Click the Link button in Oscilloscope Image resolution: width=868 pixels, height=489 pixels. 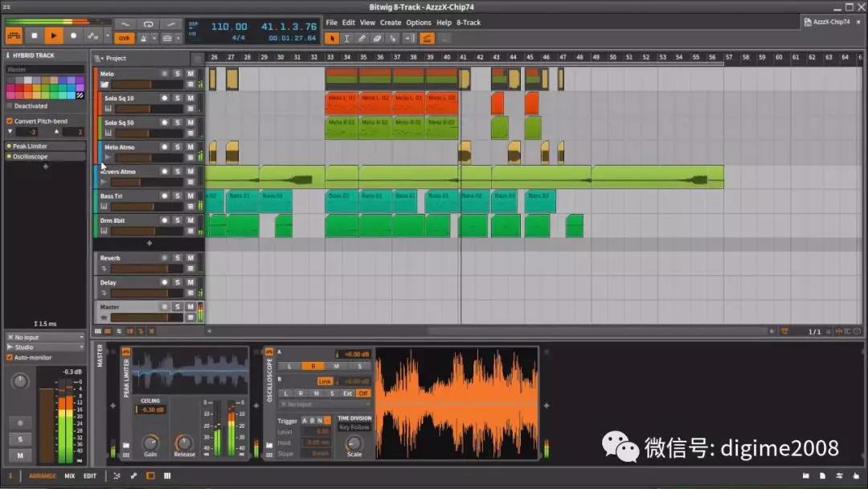pyautogui.click(x=325, y=381)
